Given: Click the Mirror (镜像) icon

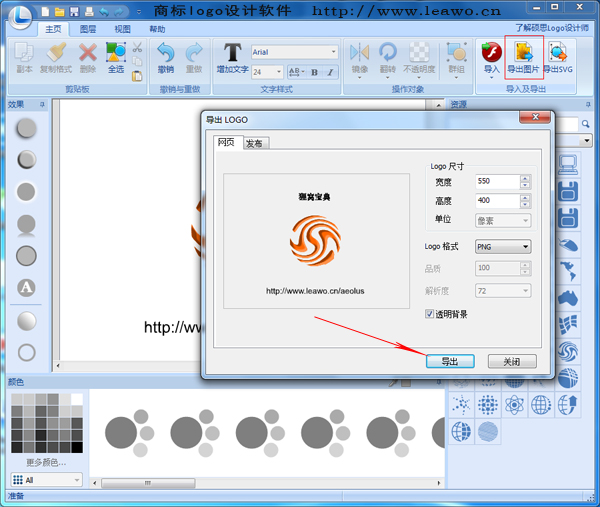Looking at the screenshot, I should [x=360, y=52].
